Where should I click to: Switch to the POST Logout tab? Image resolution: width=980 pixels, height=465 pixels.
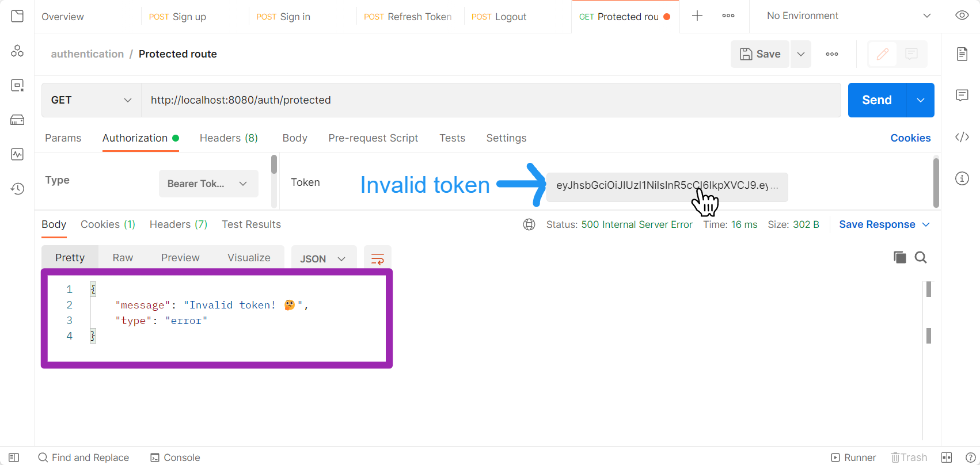pyautogui.click(x=499, y=17)
